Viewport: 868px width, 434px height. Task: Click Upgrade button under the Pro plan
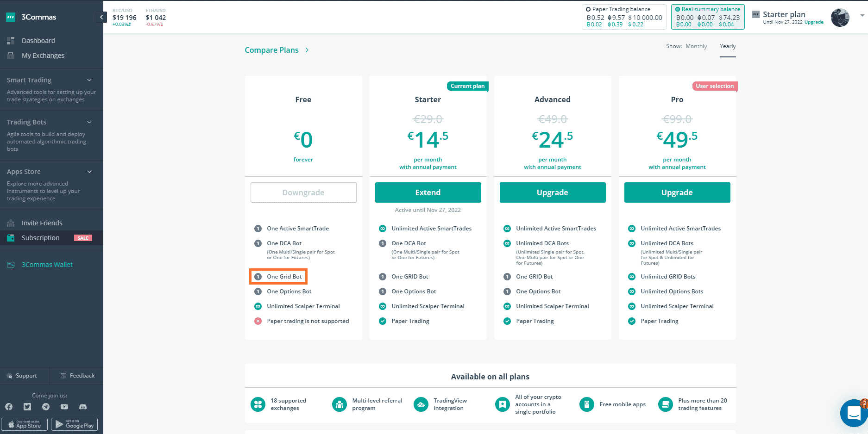click(x=677, y=192)
